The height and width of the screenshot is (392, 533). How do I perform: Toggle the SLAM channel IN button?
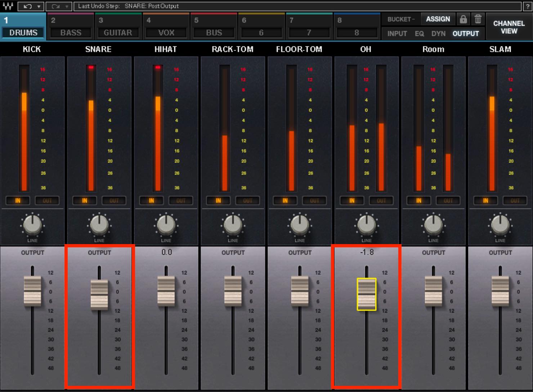(x=485, y=200)
